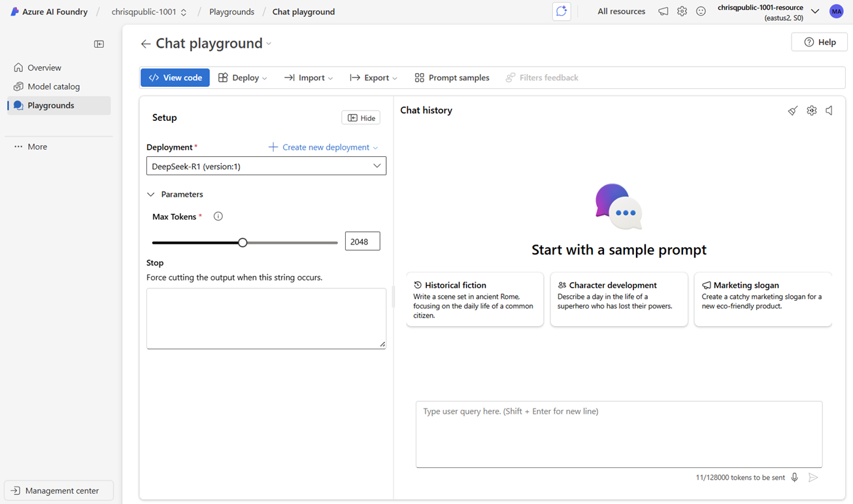
Task: Click the Historical fiction card
Action: (x=475, y=299)
